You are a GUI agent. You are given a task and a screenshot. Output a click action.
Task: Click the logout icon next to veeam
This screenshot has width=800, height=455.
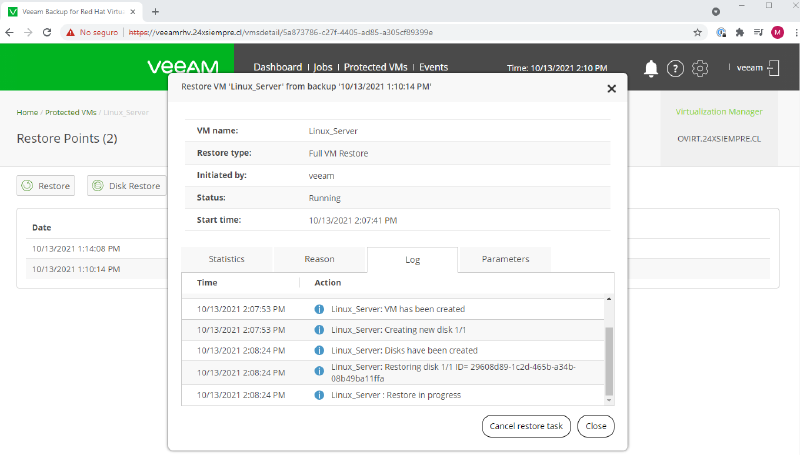[x=773, y=68]
